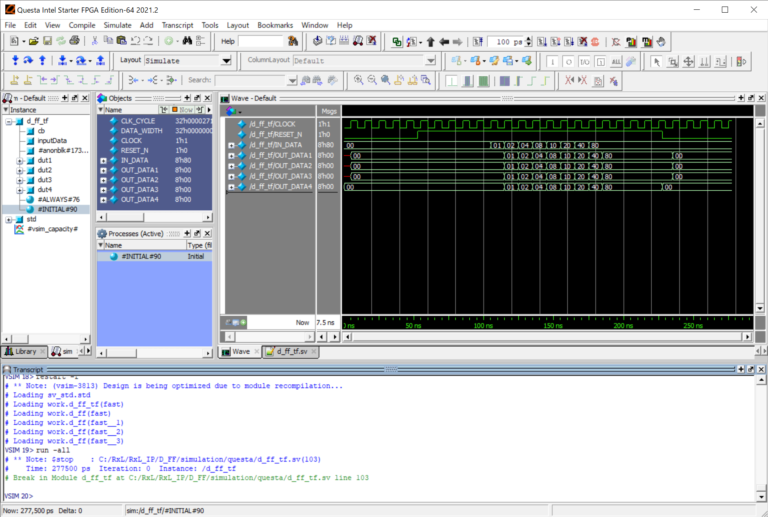The image size is (768, 517).
Task: Close the Wave tab with its x
Action: (x=257, y=352)
